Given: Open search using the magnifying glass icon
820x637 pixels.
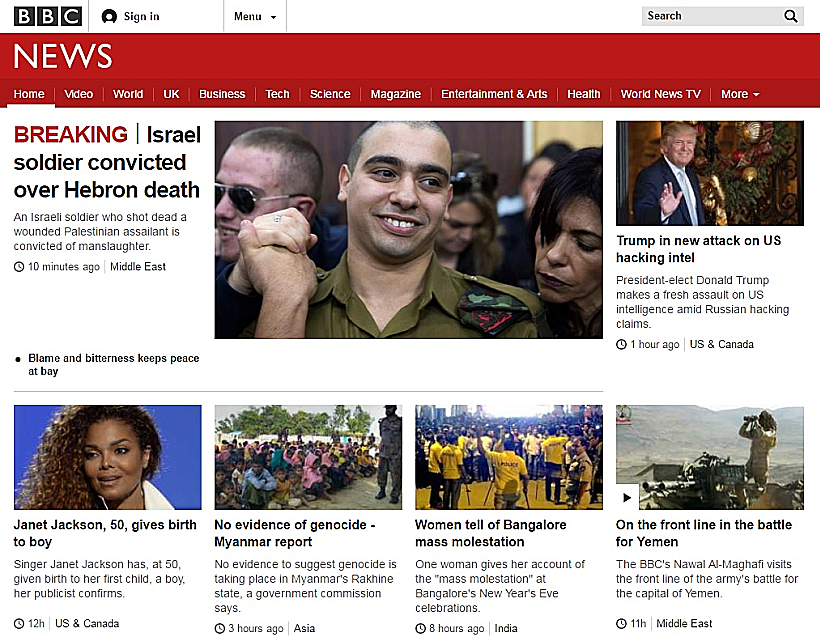Looking at the screenshot, I should point(791,16).
